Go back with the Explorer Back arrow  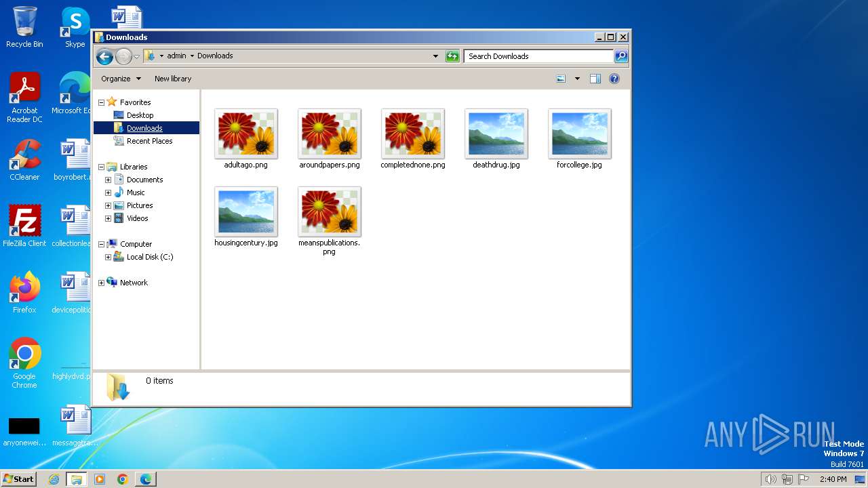[x=104, y=56]
